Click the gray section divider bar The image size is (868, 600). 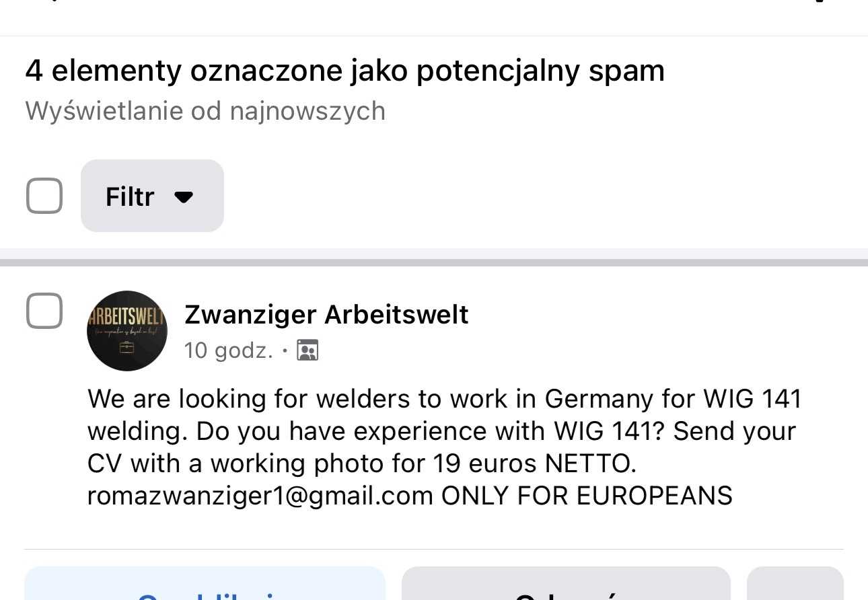(434, 262)
